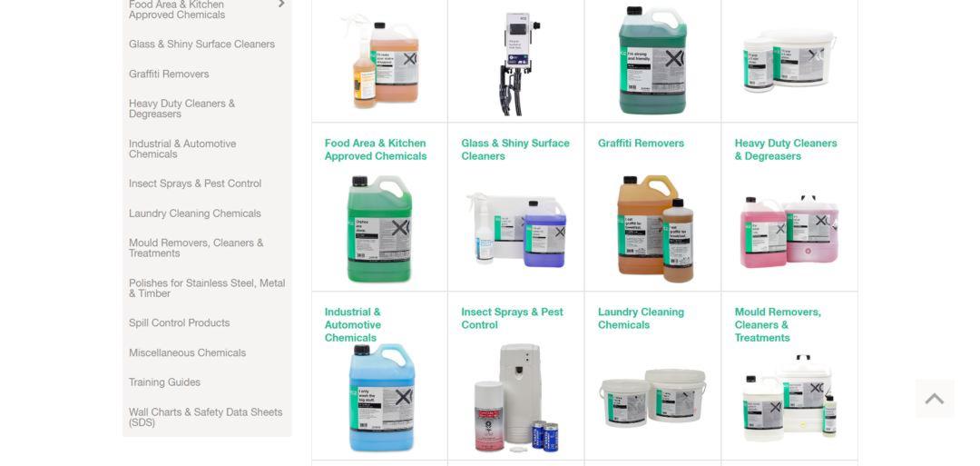This screenshot has width=980, height=466.
Task: Click the pink heavy duty degreaser containers
Action: coord(789,231)
